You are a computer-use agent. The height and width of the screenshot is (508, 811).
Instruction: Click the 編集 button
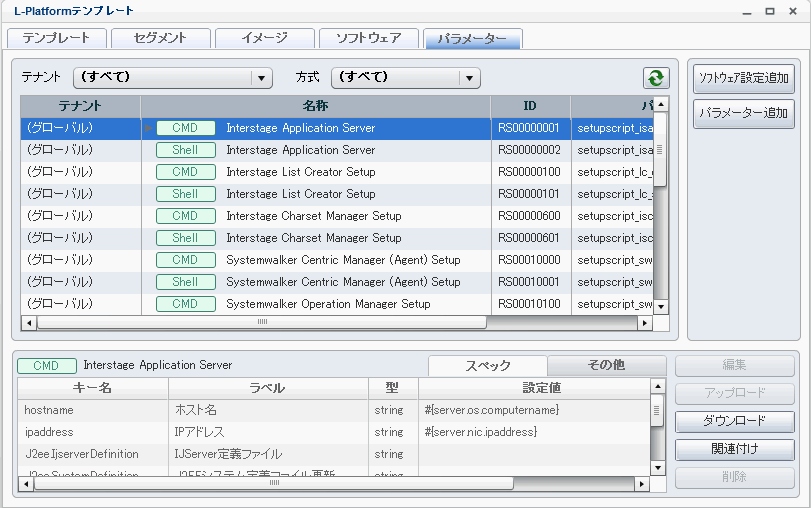[734, 365]
